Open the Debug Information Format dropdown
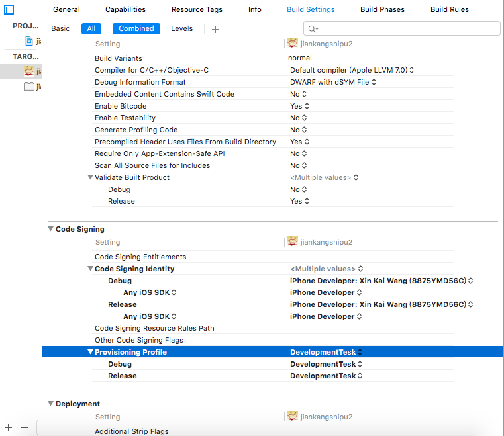 click(x=333, y=82)
